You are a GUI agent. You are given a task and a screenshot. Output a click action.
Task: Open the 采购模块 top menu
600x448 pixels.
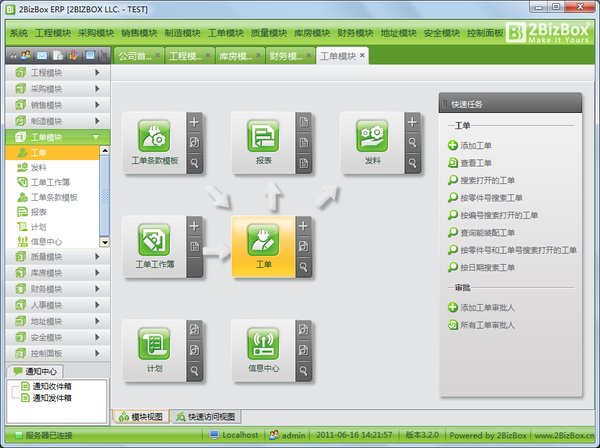[96, 33]
